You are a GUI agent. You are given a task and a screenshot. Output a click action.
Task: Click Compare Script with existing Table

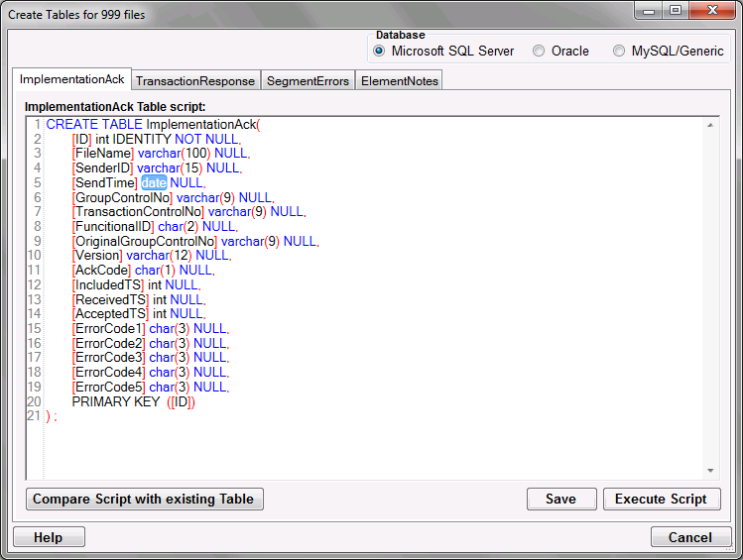click(x=144, y=500)
